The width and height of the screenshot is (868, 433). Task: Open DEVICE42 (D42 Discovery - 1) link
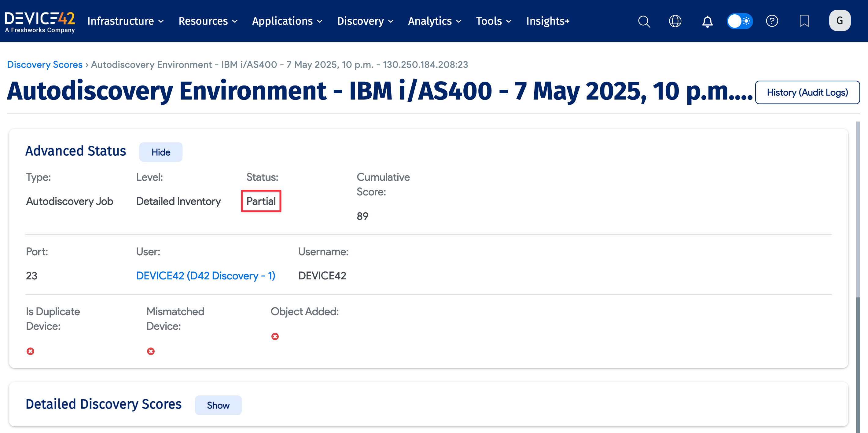pos(206,275)
